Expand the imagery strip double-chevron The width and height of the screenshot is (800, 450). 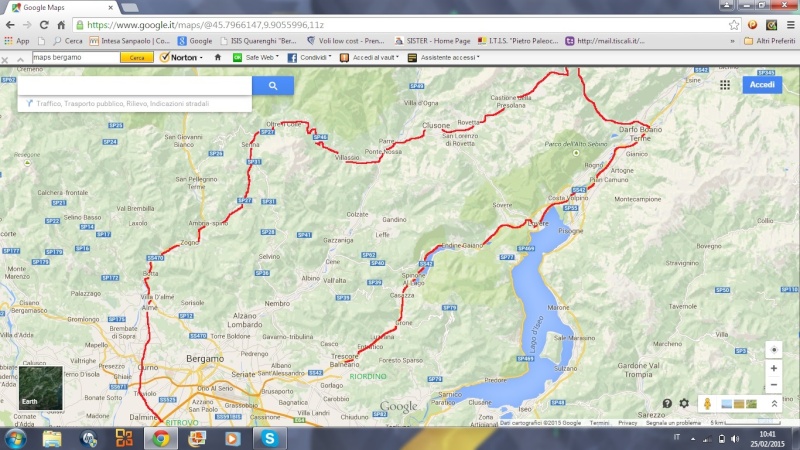pyautogui.click(x=774, y=404)
